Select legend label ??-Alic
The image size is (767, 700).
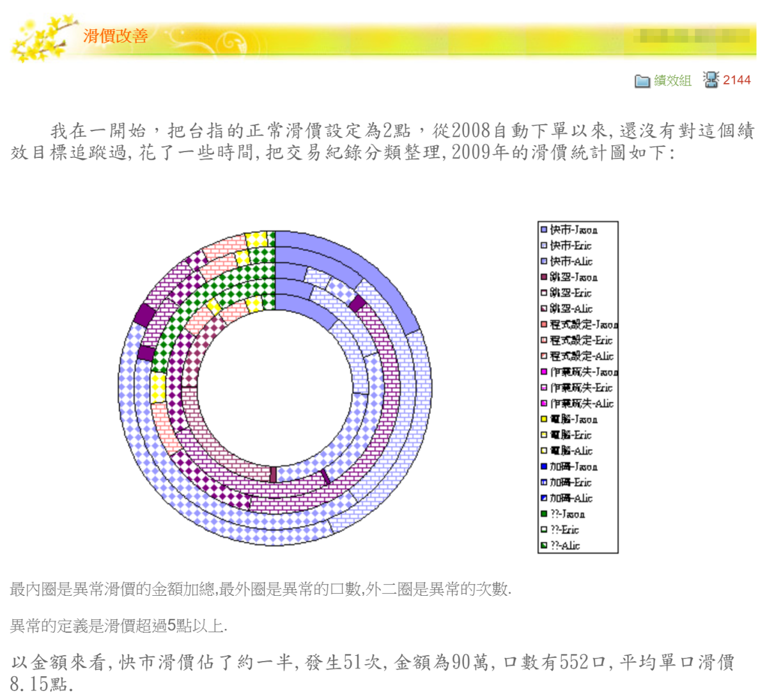point(566,545)
